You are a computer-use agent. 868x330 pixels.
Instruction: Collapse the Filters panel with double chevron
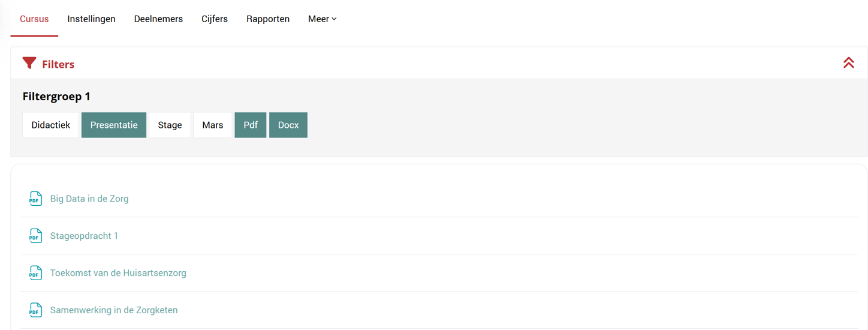pos(848,63)
